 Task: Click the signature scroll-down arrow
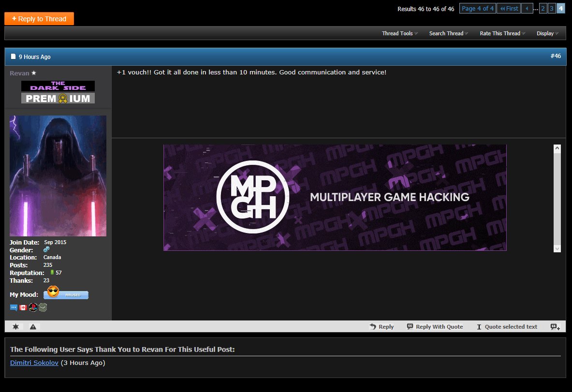tap(557, 248)
